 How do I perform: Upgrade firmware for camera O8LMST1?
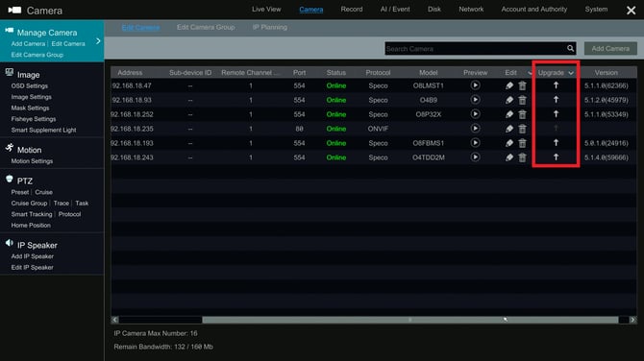(556, 85)
